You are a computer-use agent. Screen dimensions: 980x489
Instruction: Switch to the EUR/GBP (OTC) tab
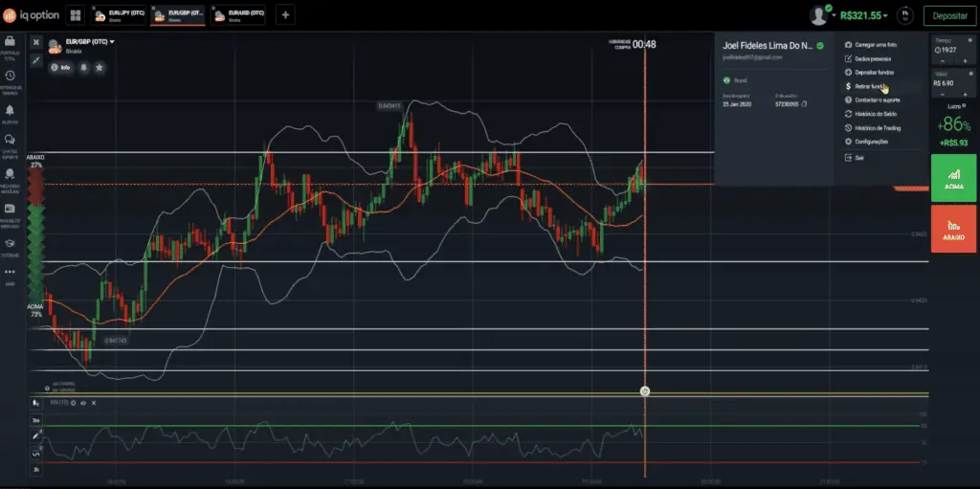point(178,15)
